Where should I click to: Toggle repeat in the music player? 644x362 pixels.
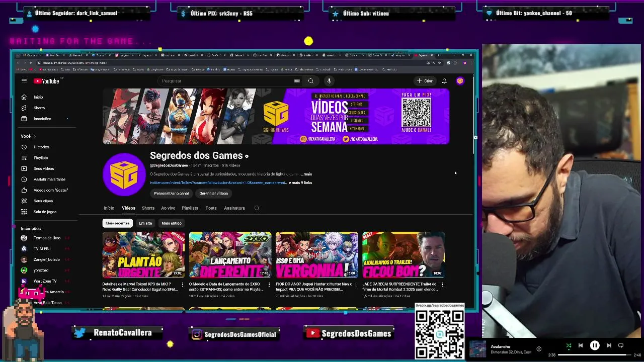(x=621, y=345)
